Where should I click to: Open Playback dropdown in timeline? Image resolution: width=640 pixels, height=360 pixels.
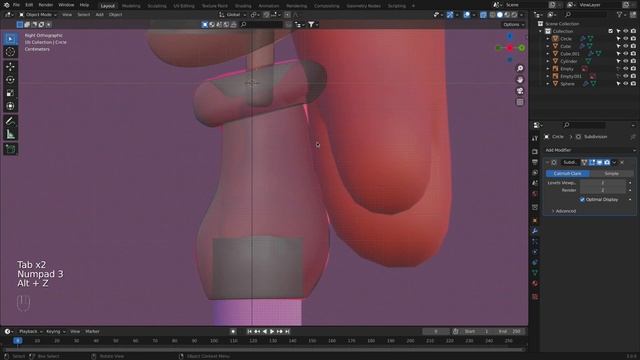(30, 331)
